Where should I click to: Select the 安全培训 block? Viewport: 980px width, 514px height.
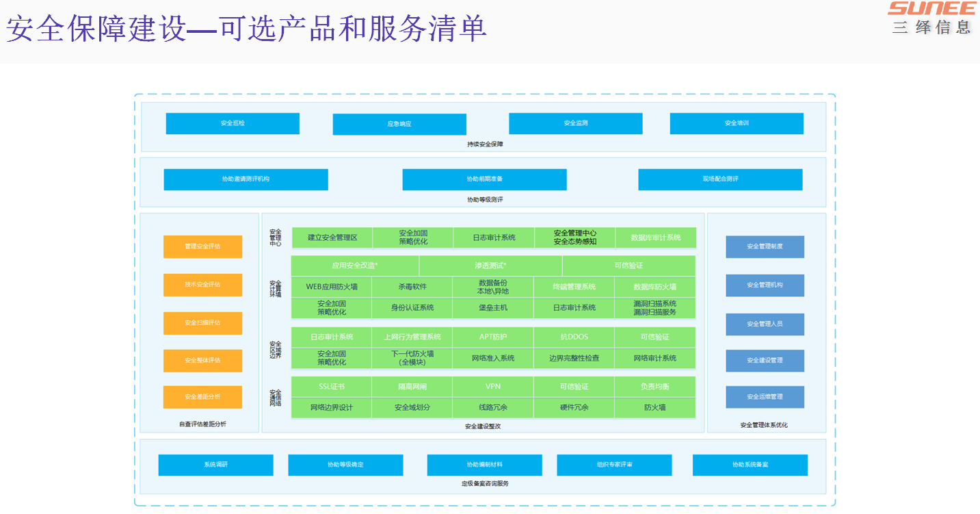pyautogui.click(x=737, y=123)
